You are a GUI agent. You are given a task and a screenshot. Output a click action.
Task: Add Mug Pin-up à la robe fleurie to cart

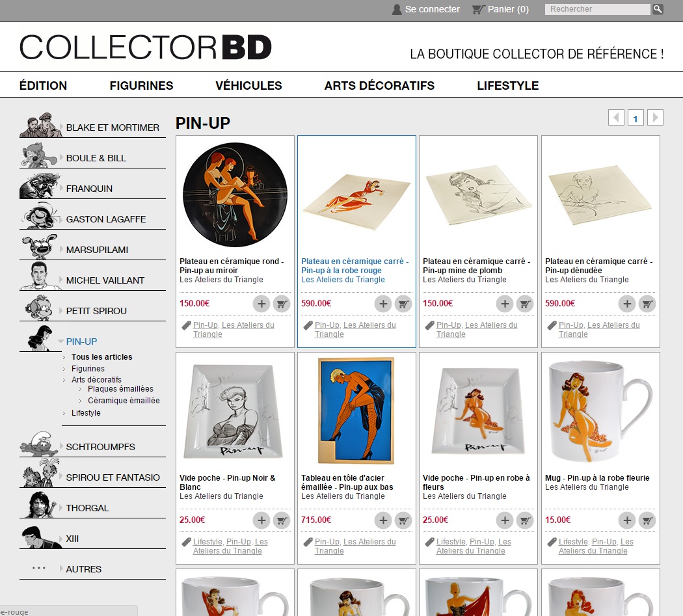[x=647, y=520]
